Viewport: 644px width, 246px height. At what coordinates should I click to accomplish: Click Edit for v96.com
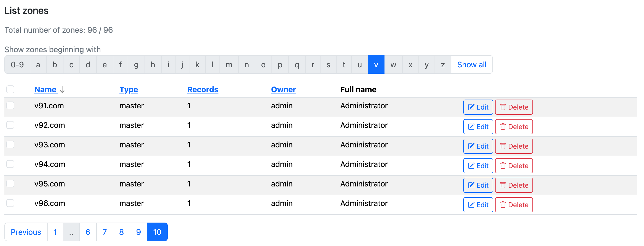tap(478, 205)
